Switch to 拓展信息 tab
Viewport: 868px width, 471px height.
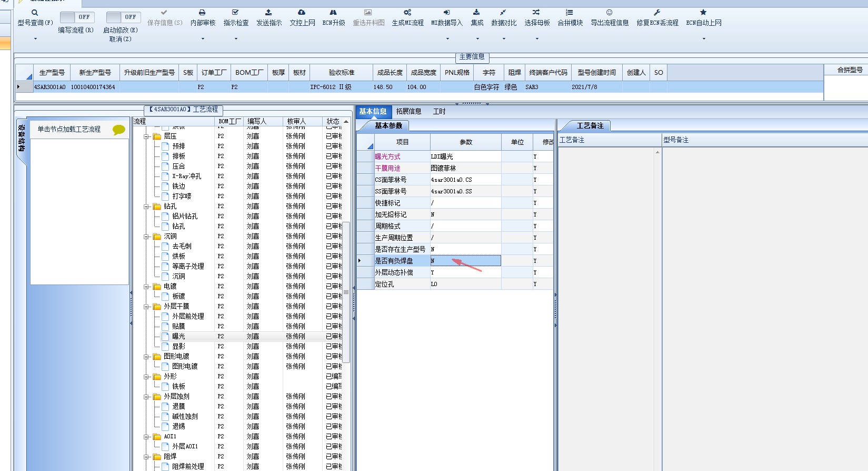pos(408,111)
